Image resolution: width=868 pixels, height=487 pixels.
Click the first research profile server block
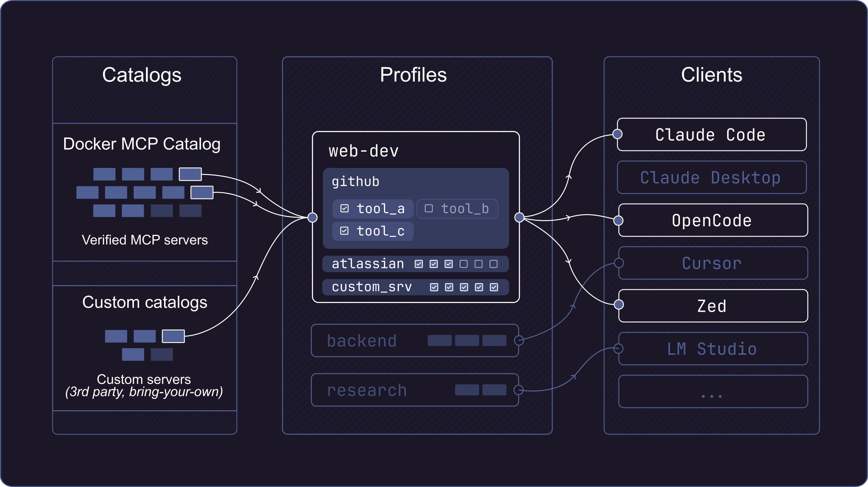pyautogui.click(x=467, y=390)
